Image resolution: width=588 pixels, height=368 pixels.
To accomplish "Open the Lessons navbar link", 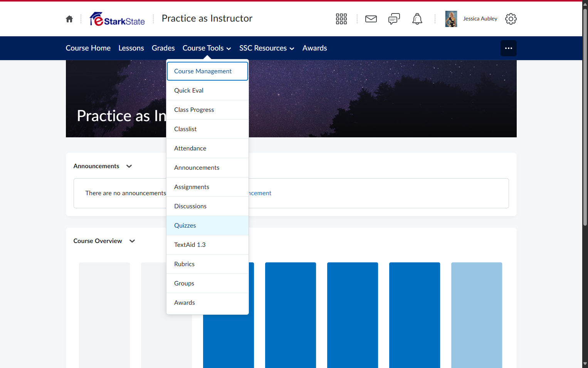I will coord(131,48).
